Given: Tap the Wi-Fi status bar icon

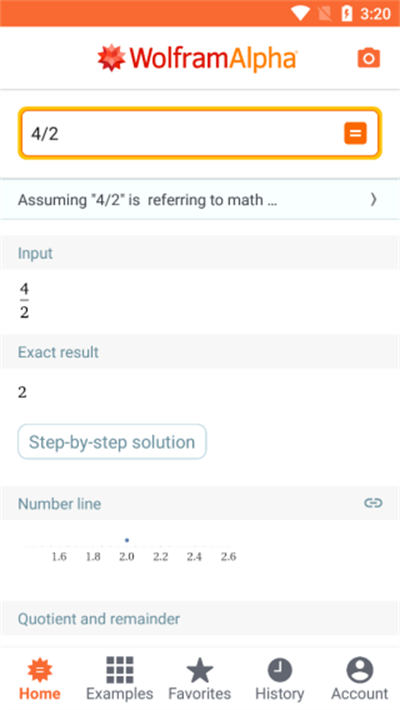Looking at the screenshot, I should coord(300,13).
